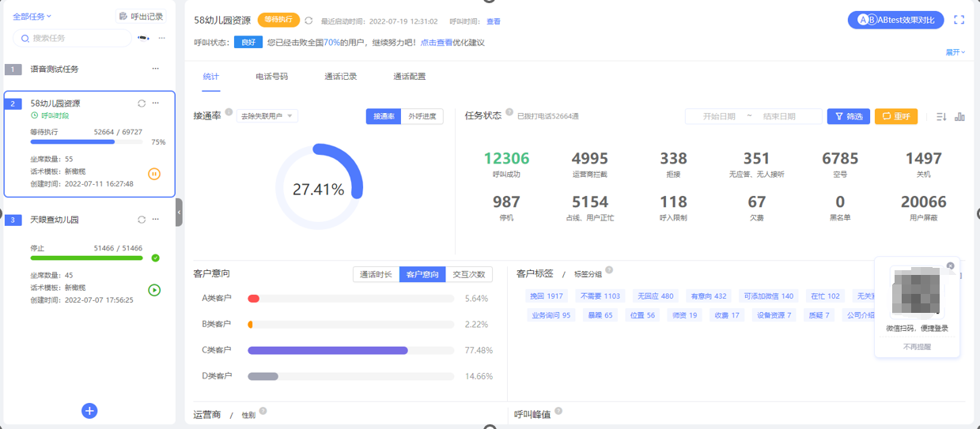
Task: Switch to the 电话号码 tab
Action: pyautogui.click(x=271, y=77)
